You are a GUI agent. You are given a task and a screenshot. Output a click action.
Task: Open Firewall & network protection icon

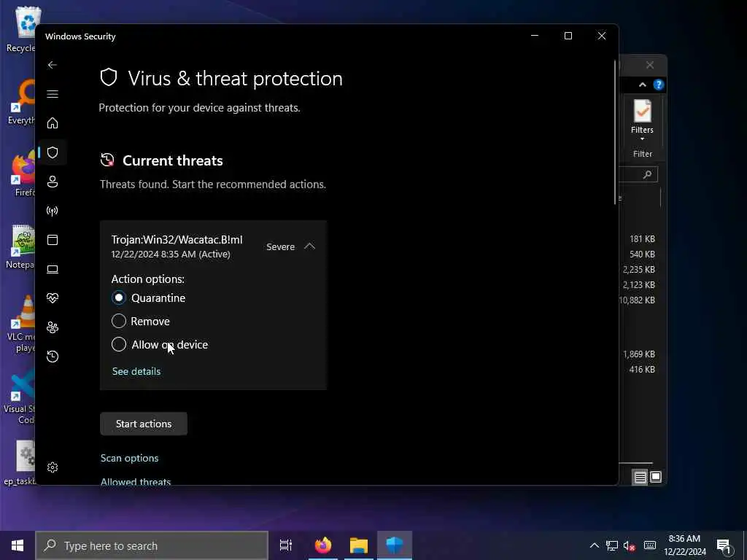(x=53, y=211)
